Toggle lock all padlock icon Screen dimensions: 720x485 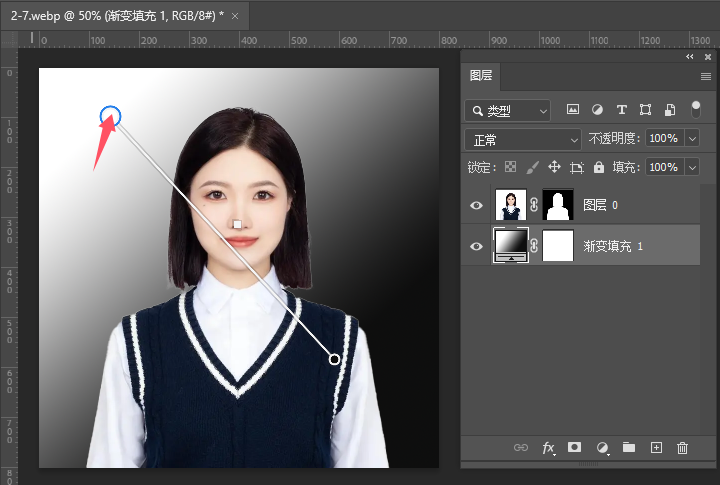coord(599,168)
